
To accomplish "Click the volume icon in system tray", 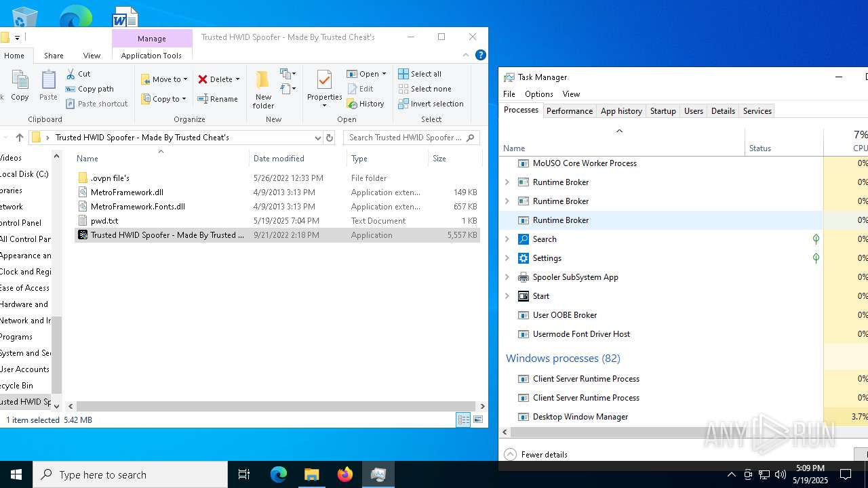I will pyautogui.click(x=781, y=474).
